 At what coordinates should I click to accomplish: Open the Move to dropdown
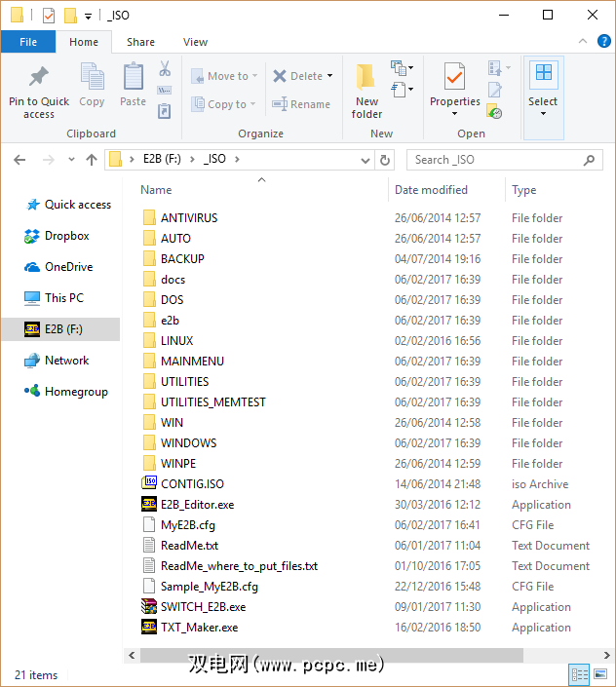pyautogui.click(x=225, y=76)
